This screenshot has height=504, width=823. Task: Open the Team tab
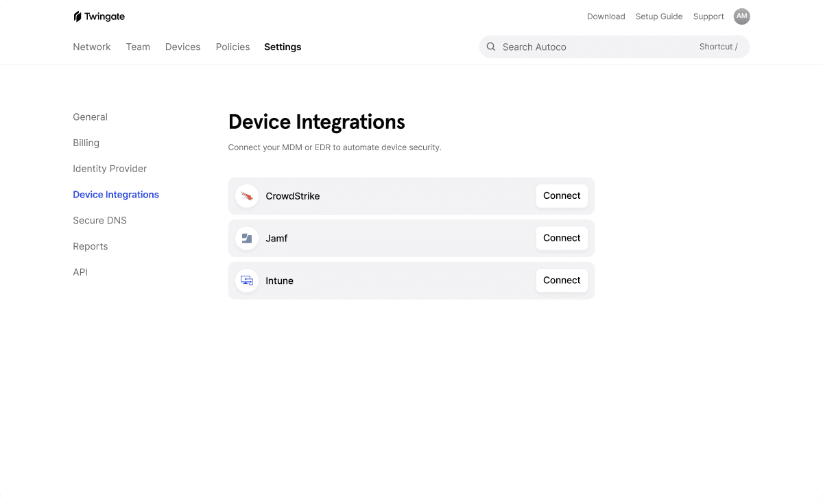coord(138,47)
